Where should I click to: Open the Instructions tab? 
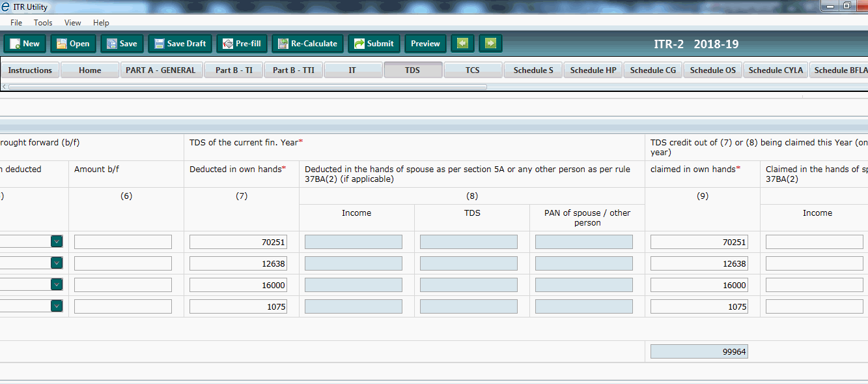tap(30, 70)
